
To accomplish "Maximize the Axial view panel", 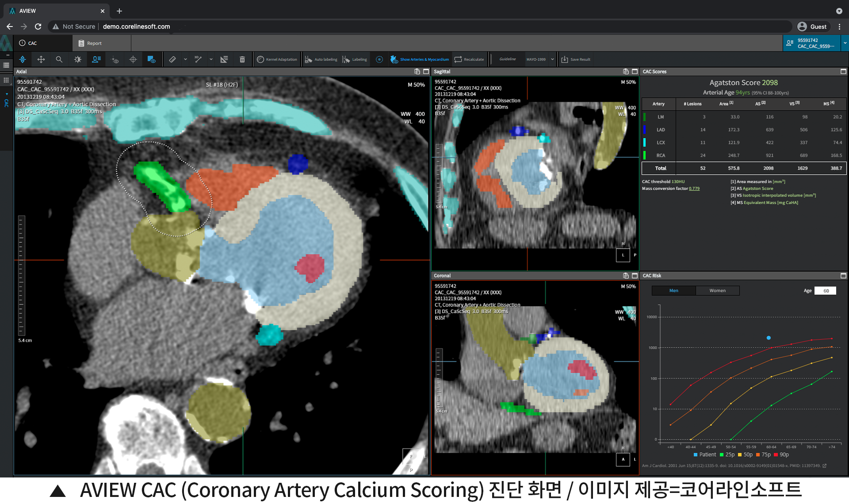I will point(426,72).
